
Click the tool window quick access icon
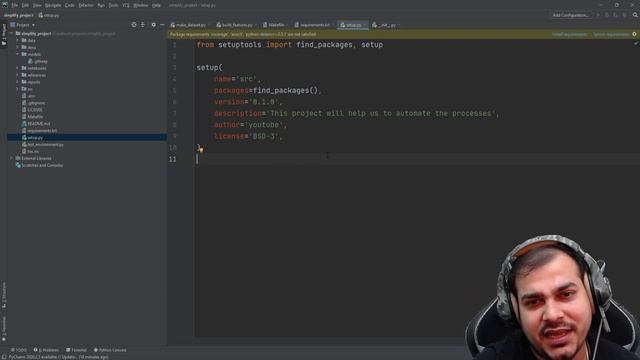pyautogui.click(x=4, y=357)
